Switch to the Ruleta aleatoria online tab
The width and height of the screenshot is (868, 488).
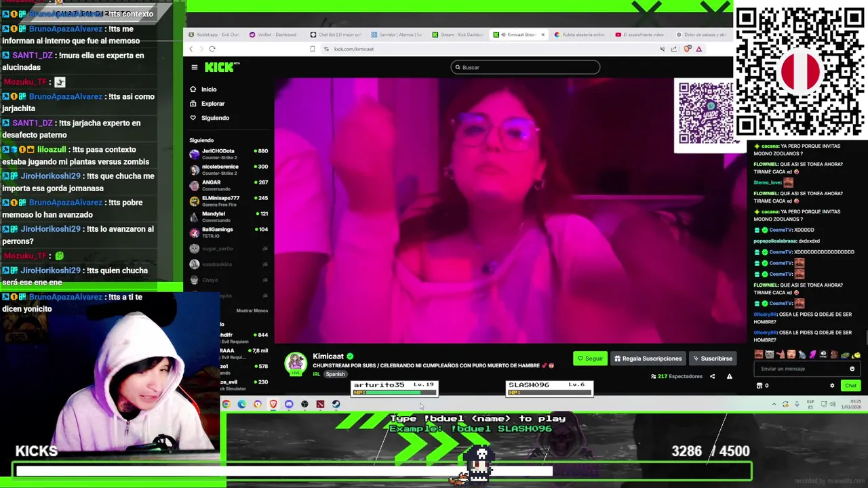coord(580,35)
